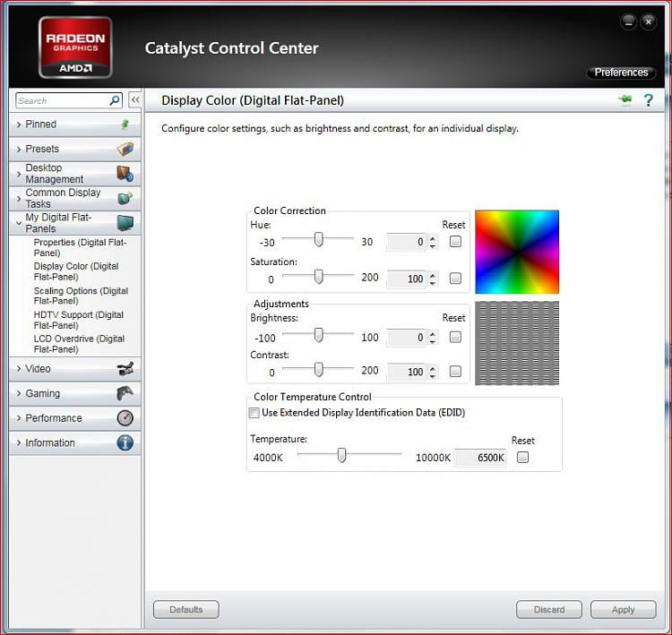Open HDTV Support (Digital Flat-Panel)
The image size is (672, 635).
point(79,320)
